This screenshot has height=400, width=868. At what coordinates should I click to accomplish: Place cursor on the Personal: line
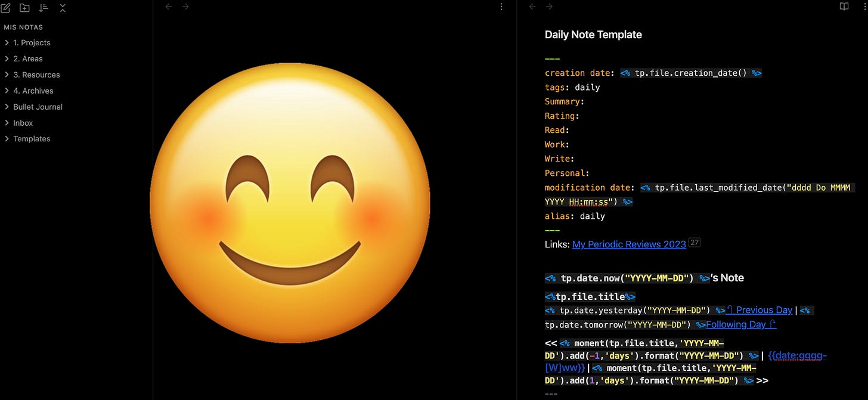pyautogui.click(x=567, y=173)
